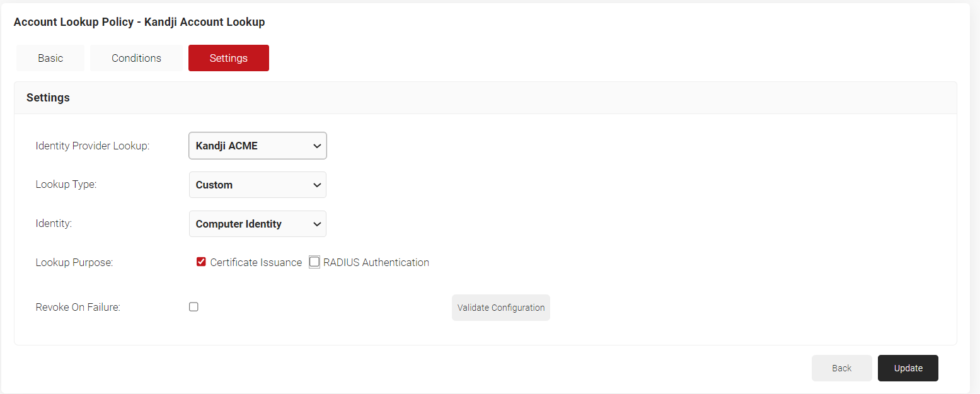
Task: Switch to the Basic tab
Action: (50, 58)
